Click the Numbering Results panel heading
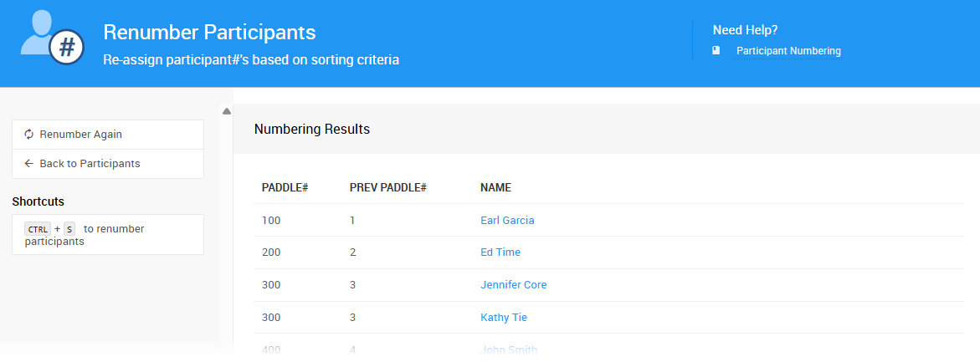This screenshot has width=980, height=362. coord(312,130)
